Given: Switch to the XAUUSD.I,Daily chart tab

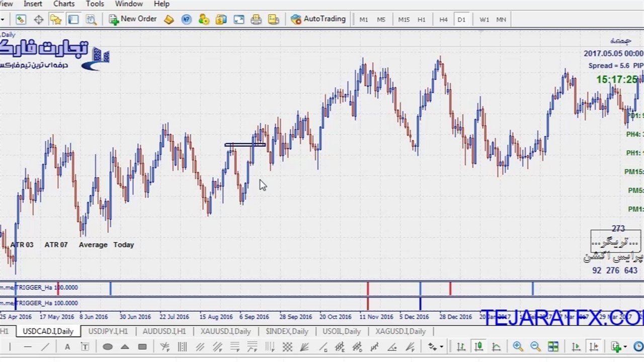Looking at the screenshot, I should [x=225, y=331].
